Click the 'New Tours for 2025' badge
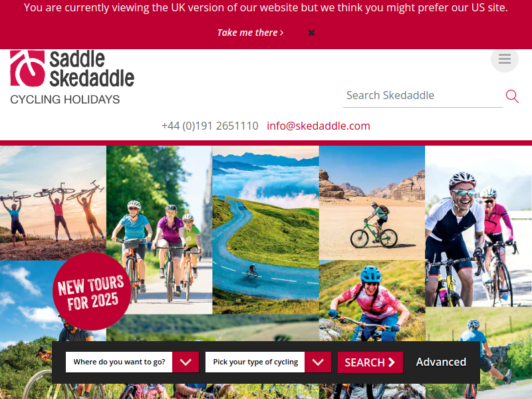The width and height of the screenshot is (532, 399). (x=92, y=291)
